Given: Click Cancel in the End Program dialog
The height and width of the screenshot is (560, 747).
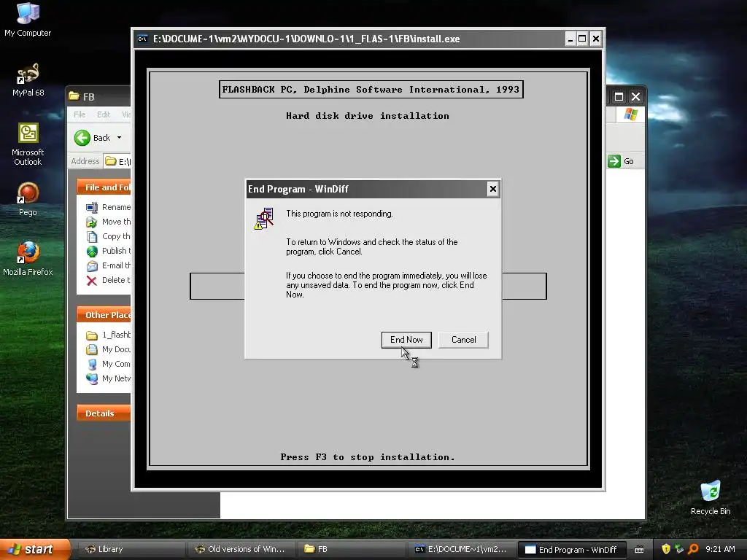Looking at the screenshot, I should coord(463,340).
